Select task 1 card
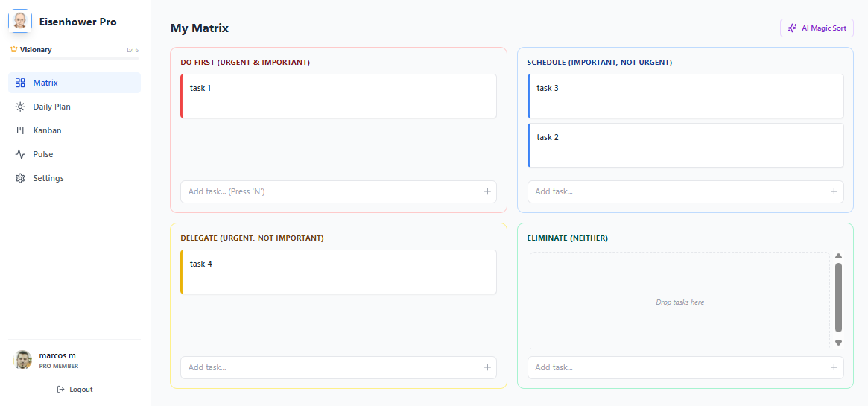868x406 pixels. pyautogui.click(x=338, y=96)
